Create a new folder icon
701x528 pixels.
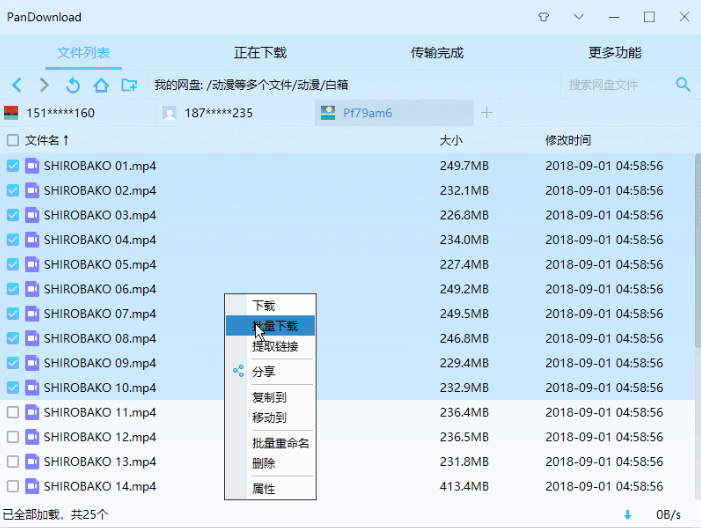129,84
